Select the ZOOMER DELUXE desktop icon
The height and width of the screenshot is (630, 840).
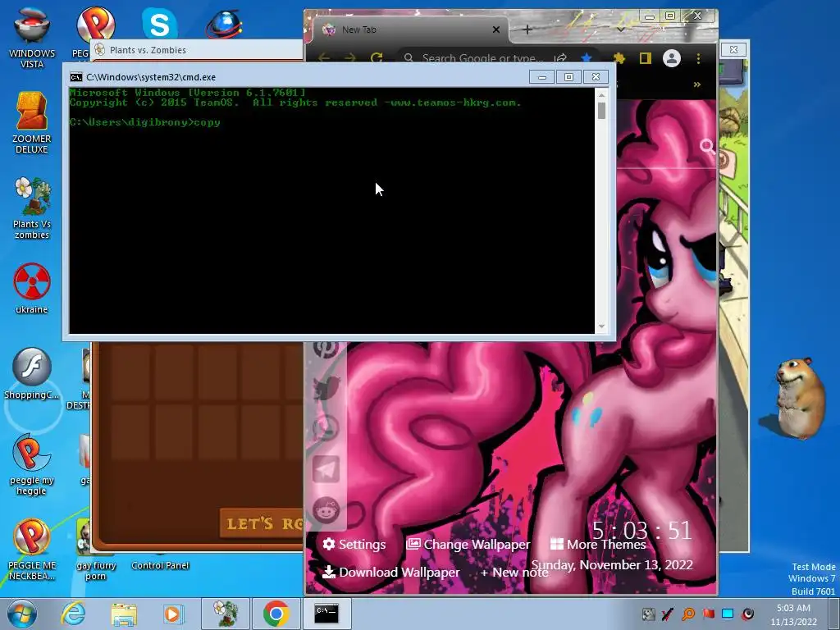pyautogui.click(x=32, y=123)
